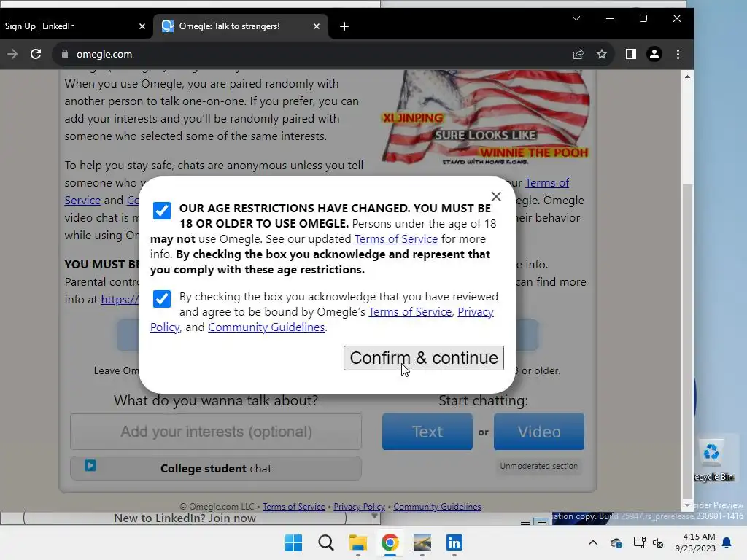Viewport: 747px width, 560px height.
Task: Open Chrome side panel
Action: tap(631, 54)
